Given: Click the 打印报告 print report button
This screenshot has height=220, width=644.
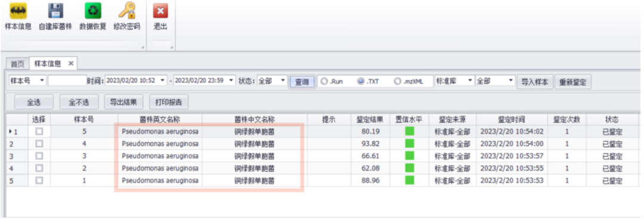Looking at the screenshot, I should tap(169, 101).
